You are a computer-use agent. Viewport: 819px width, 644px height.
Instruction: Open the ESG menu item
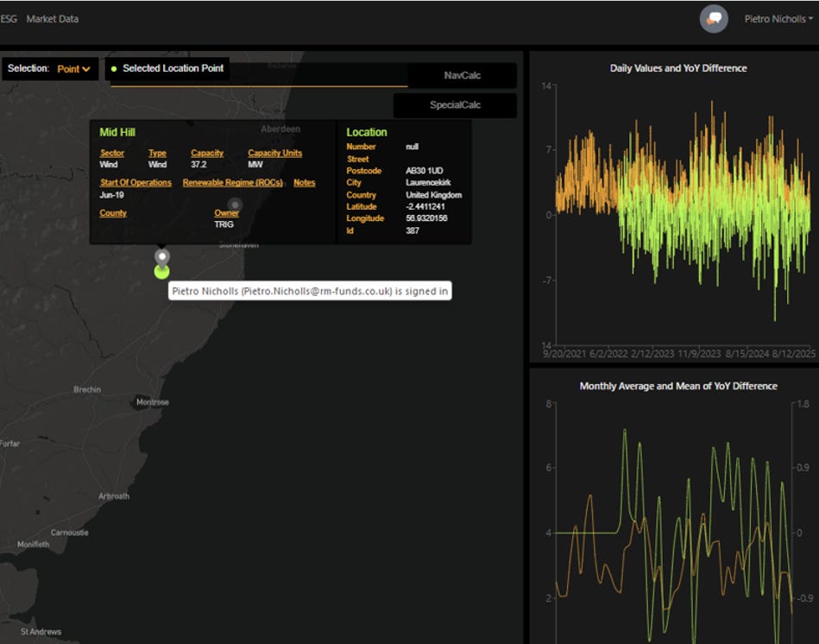tap(9, 19)
